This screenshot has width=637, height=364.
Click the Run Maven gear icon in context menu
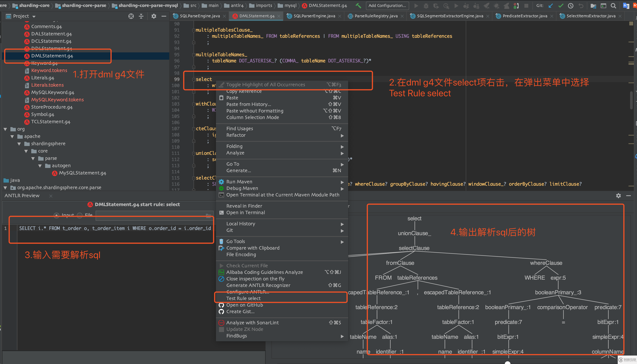tap(221, 182)
